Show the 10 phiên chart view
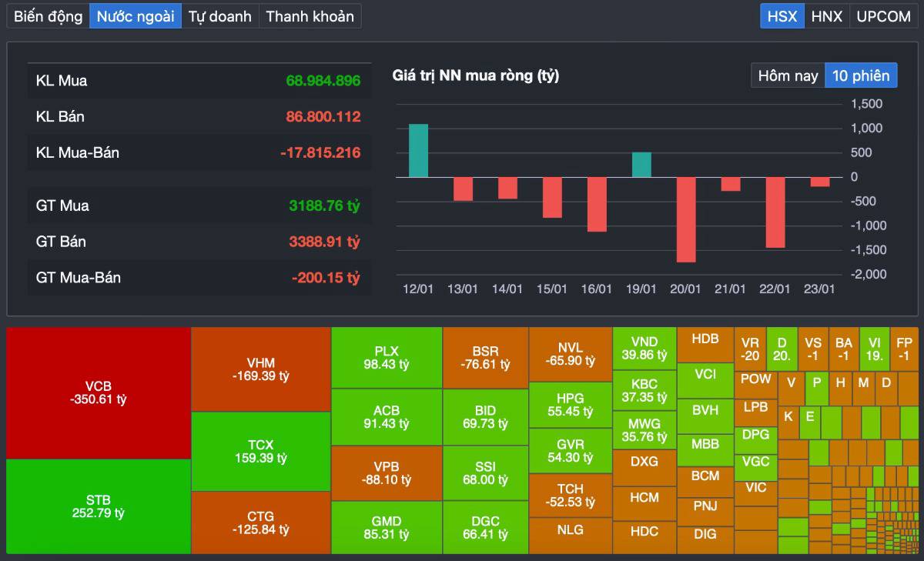924x561 pixels. [x=861, y=75]
